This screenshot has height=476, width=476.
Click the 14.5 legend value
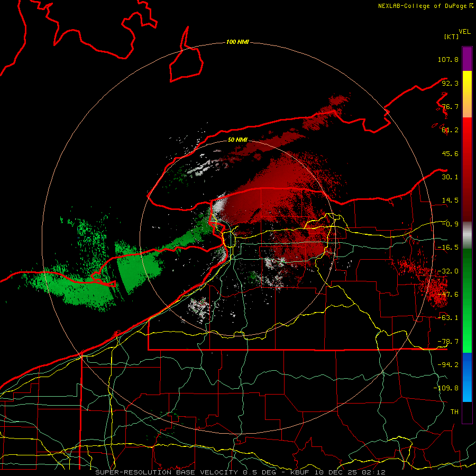(x=450, y=200)
